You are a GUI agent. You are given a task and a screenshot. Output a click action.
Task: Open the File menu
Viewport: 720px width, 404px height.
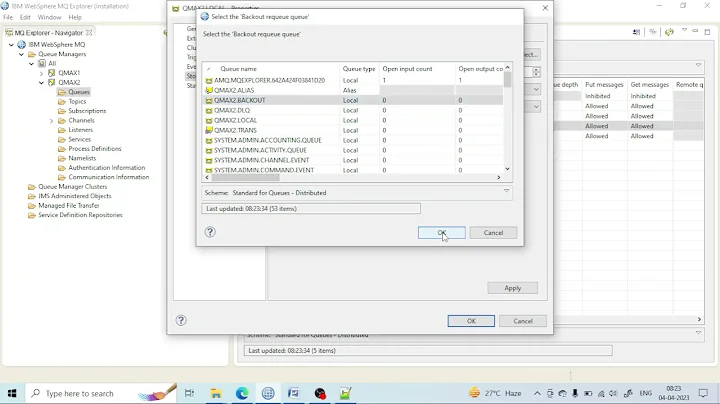coord(8,17)
